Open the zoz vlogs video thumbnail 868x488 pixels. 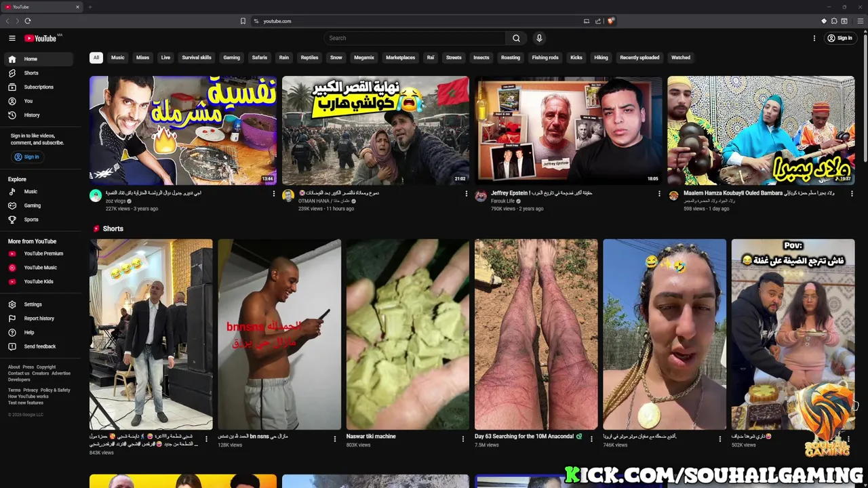[183, 130]
